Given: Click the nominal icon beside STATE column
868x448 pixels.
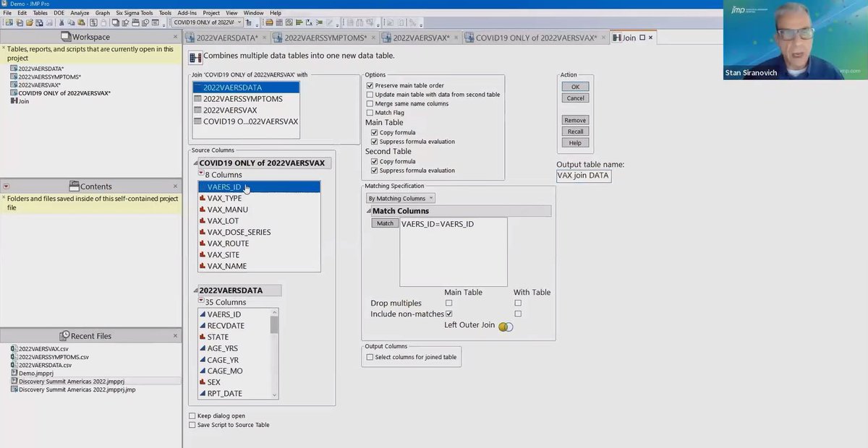Looking at the screenshot, I should click(203, 337).
